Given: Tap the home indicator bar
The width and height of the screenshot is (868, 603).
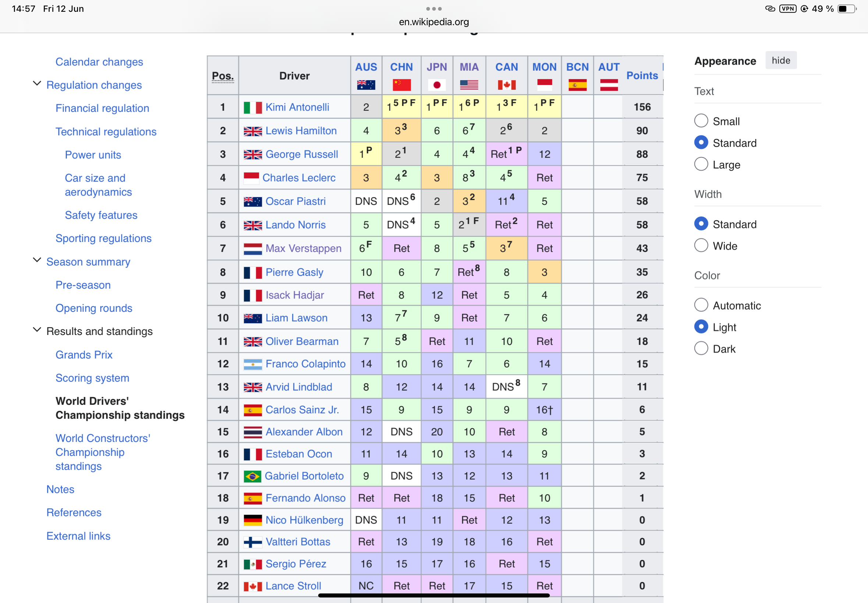Looking at the screenshot, I should pos(434,595).
